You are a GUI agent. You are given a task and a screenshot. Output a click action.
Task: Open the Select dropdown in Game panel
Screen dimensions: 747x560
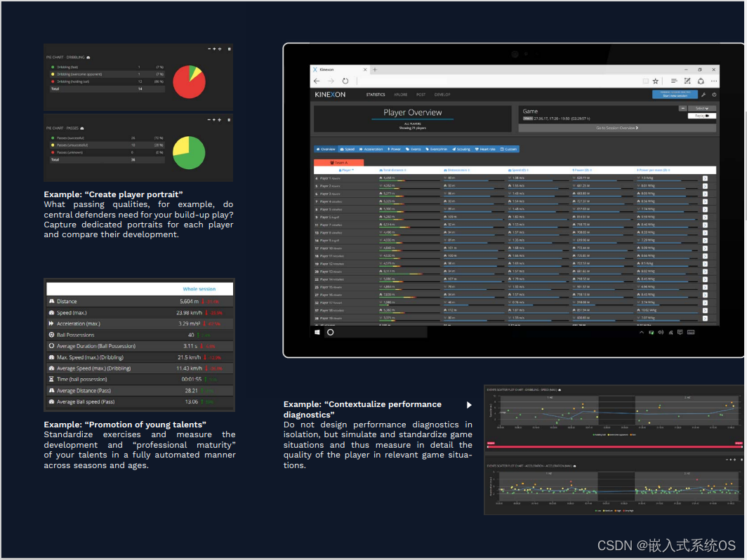click(x=701, y=109)
